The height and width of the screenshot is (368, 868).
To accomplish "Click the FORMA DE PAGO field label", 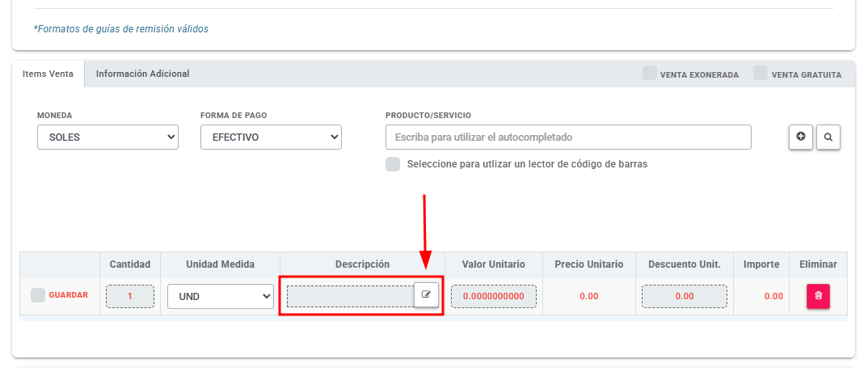I will pos(234,116).
